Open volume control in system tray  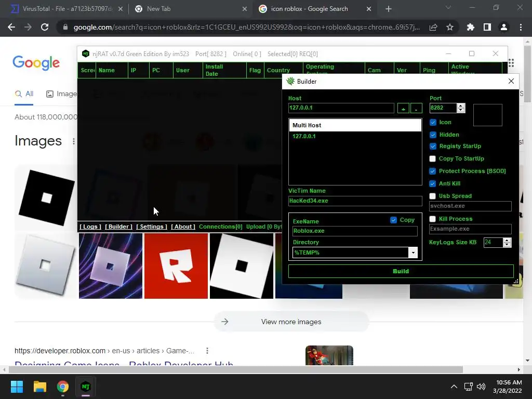tap(481, 387)
